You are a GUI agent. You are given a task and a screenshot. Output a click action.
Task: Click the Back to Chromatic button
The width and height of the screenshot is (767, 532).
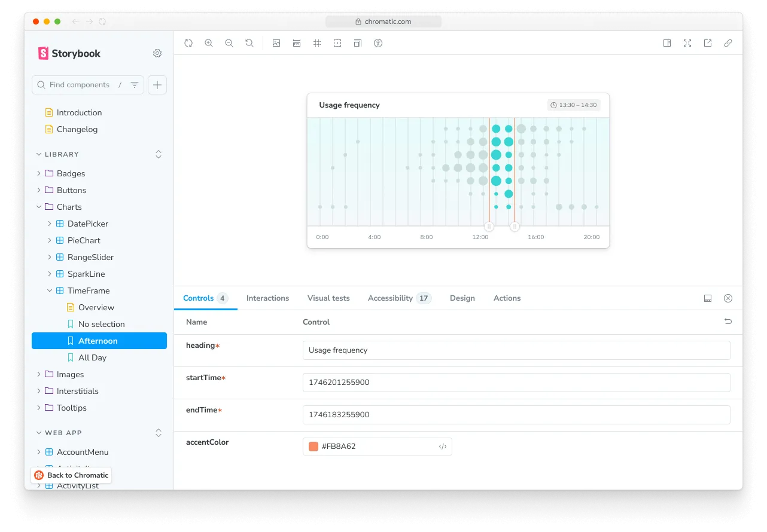pyautogui.click(x=72, y=475)
